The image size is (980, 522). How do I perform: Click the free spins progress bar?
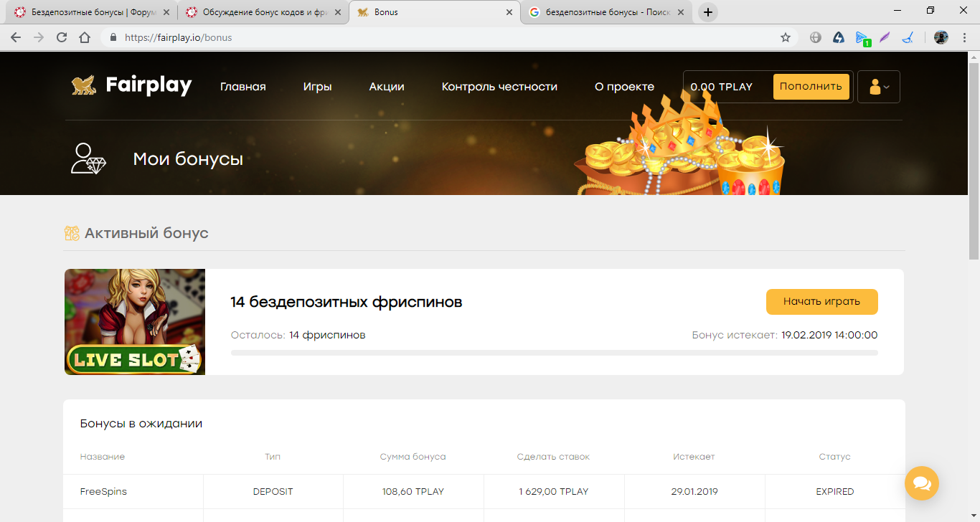point(554,353)
